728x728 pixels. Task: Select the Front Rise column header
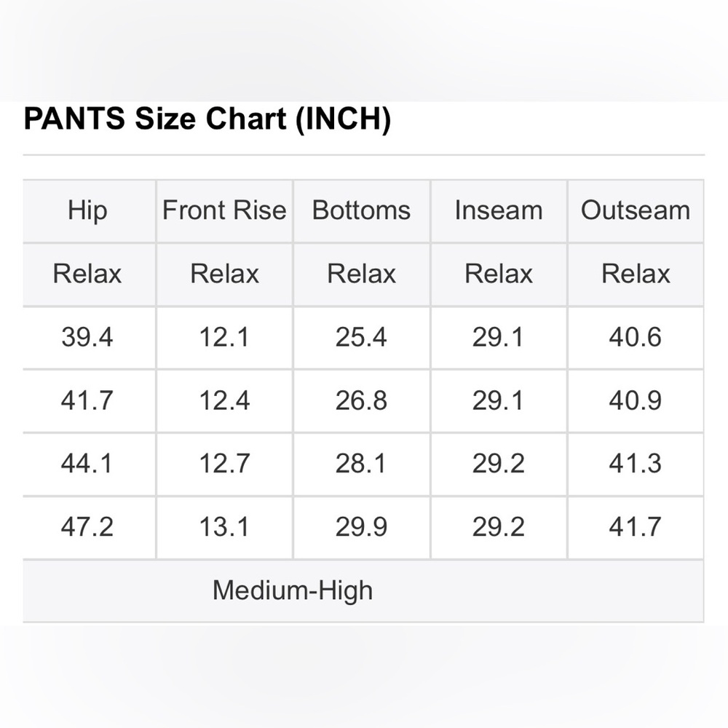pyautogui.click(x=224, y=210)
